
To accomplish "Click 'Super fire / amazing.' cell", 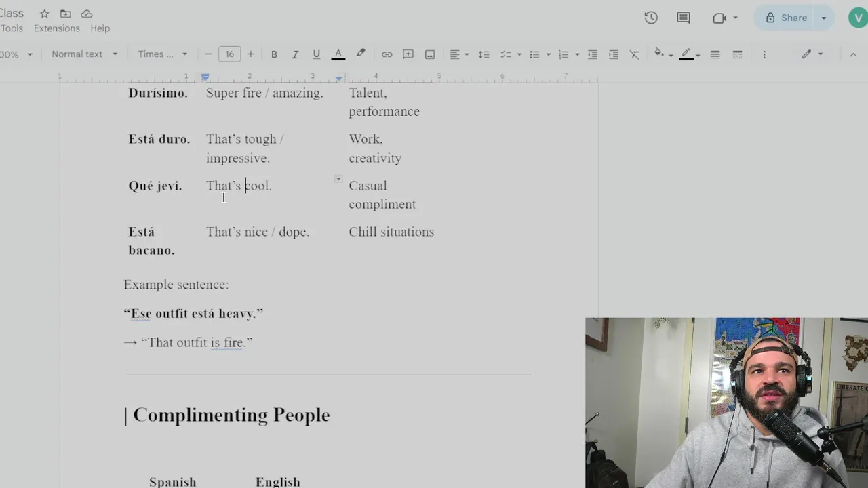I will [x=264, y=93].
